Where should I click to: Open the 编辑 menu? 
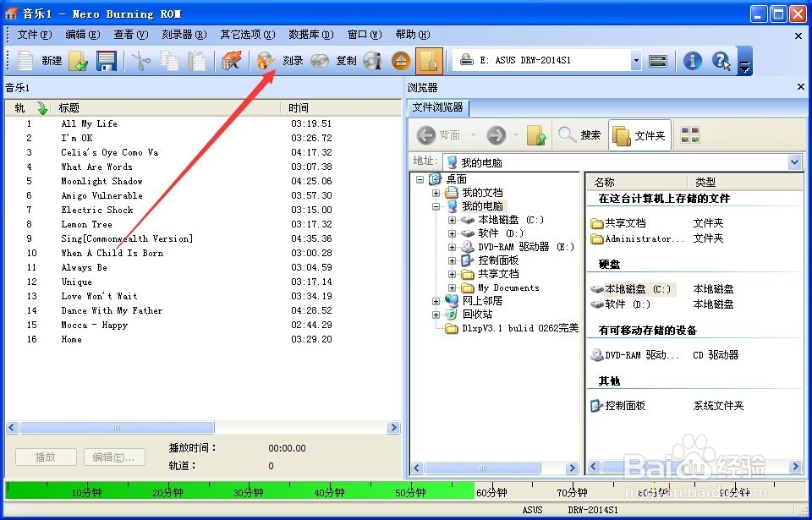[82, 35]
